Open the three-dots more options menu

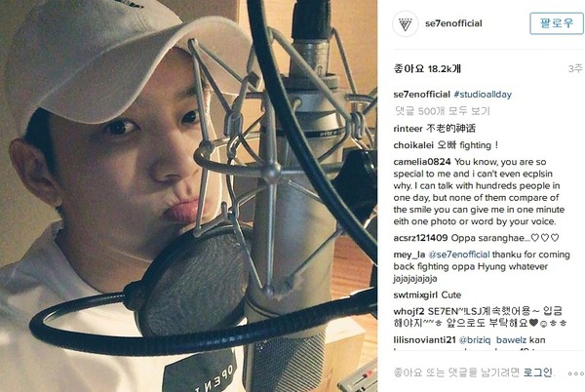(575, 372)
